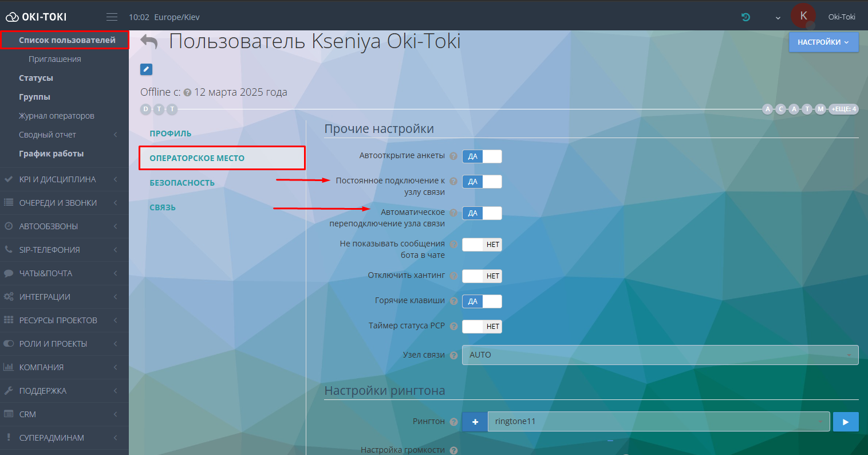Open the Узел связи AUTO dropdown

coord(660,355)
